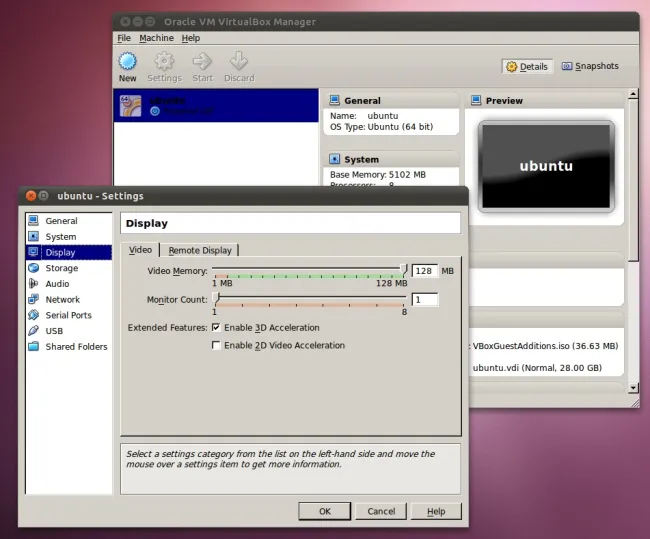Click the 'Base Memory: 5102 MB' text

[378, 175]
